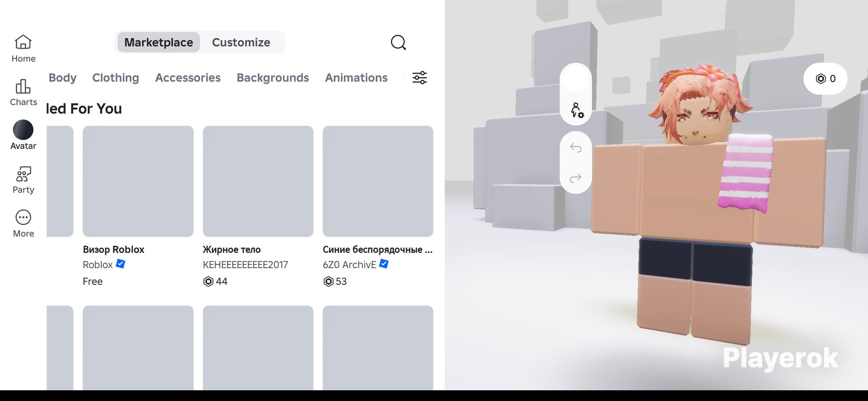Click the Жирное тело item title

(x=231, y=249)
